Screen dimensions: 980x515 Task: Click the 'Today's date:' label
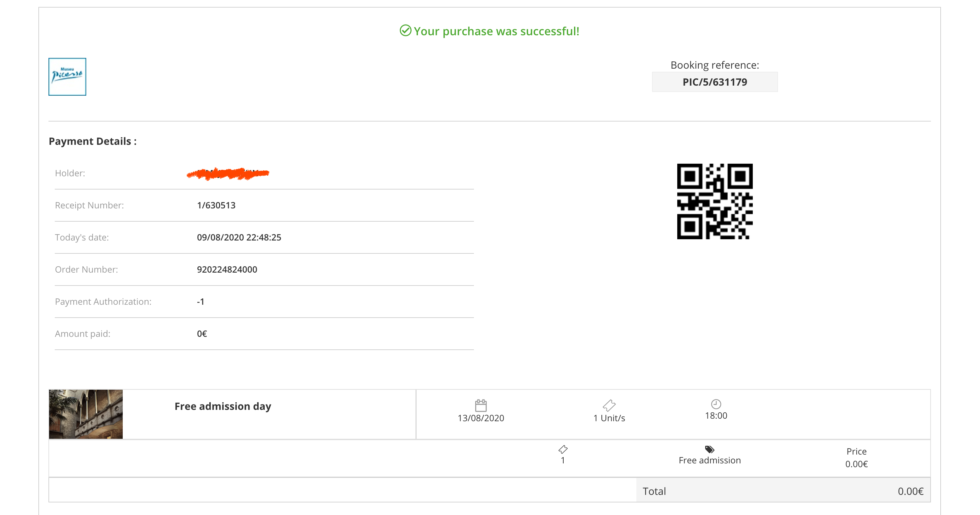coord(82,237)
